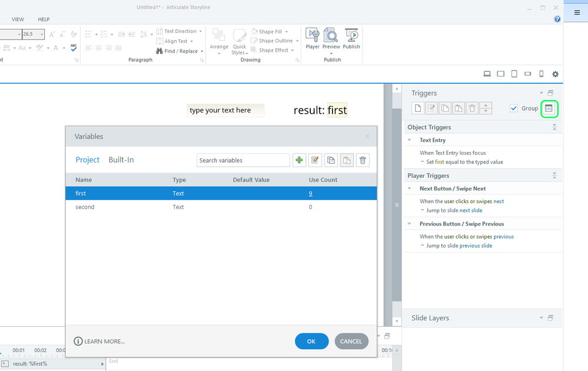Image resolution: width=588 pixels, height=371 pixels.
Task: Uncheck the Group checkbox in Triggers
Action: 514,108
